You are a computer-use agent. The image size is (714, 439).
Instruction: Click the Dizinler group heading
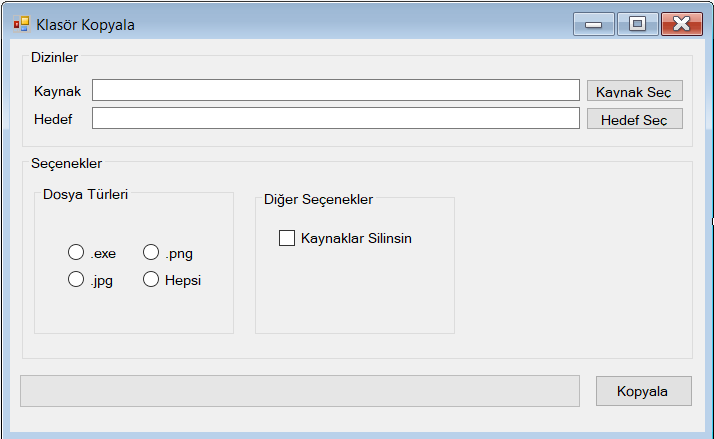[x=54, y=57]
